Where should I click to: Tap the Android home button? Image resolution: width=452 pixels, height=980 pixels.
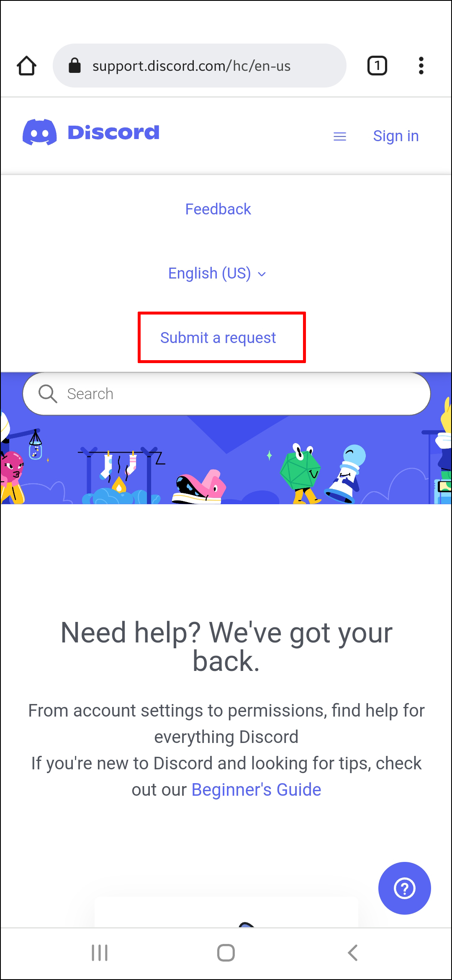pyautogui.click(x=226, y=953)
